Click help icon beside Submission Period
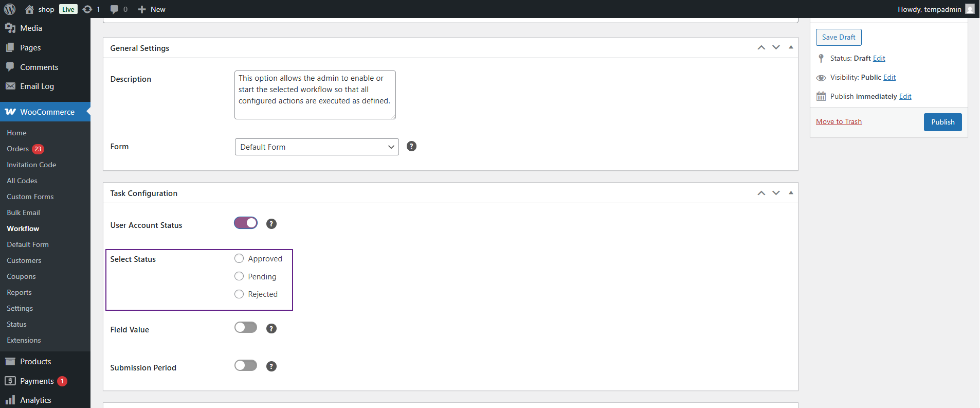 [271, 366]
